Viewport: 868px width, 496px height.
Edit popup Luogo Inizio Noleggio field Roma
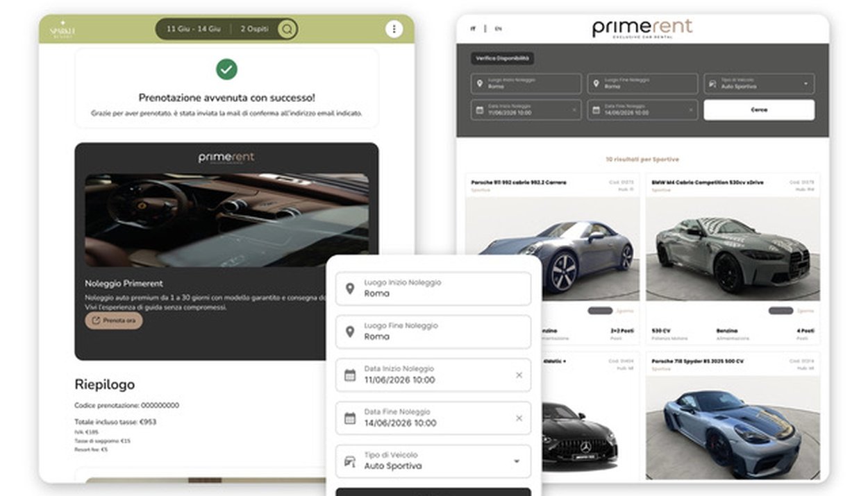pos(433,289)
